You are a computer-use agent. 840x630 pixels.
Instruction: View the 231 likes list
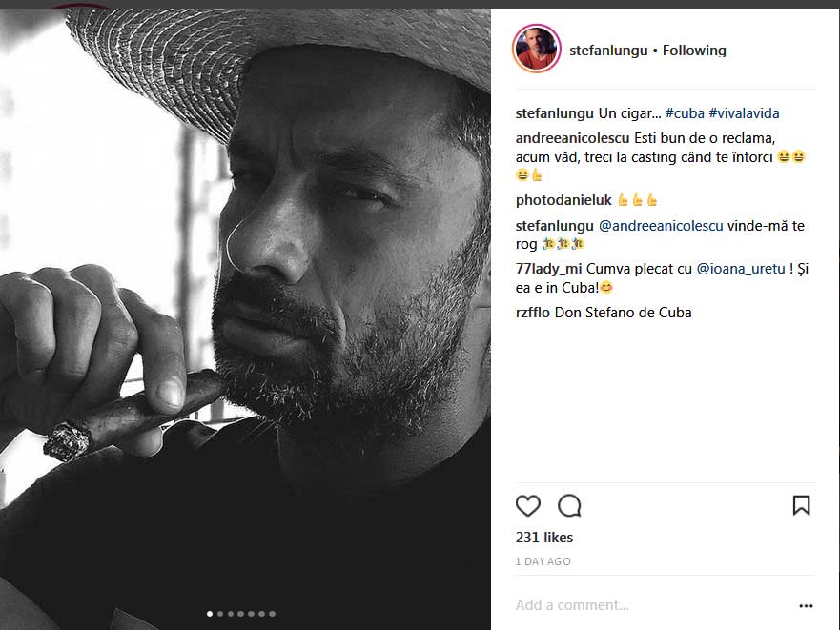[544, 538]
